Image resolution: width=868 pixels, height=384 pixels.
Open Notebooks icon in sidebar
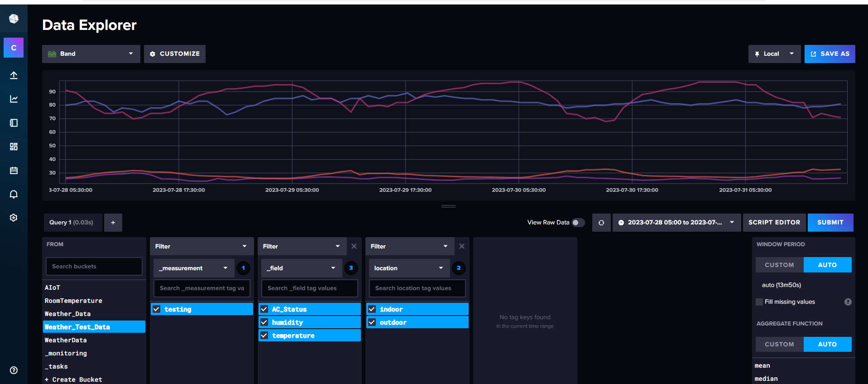click(x=14, y=123)
